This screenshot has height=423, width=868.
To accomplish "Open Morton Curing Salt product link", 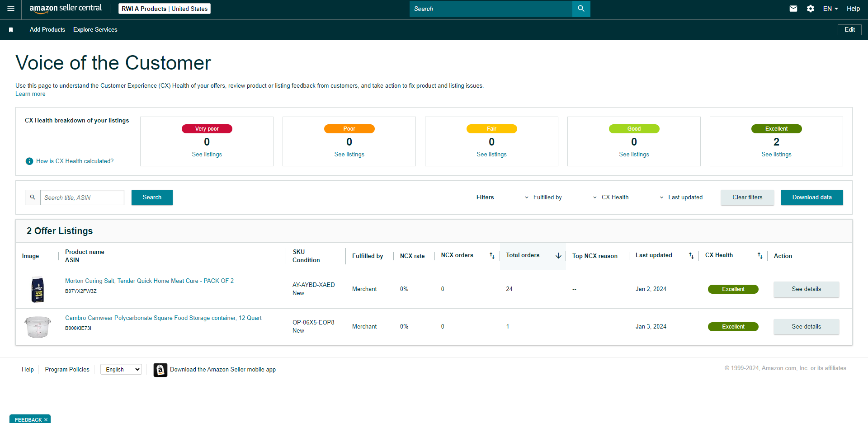I will coord(150,281).
